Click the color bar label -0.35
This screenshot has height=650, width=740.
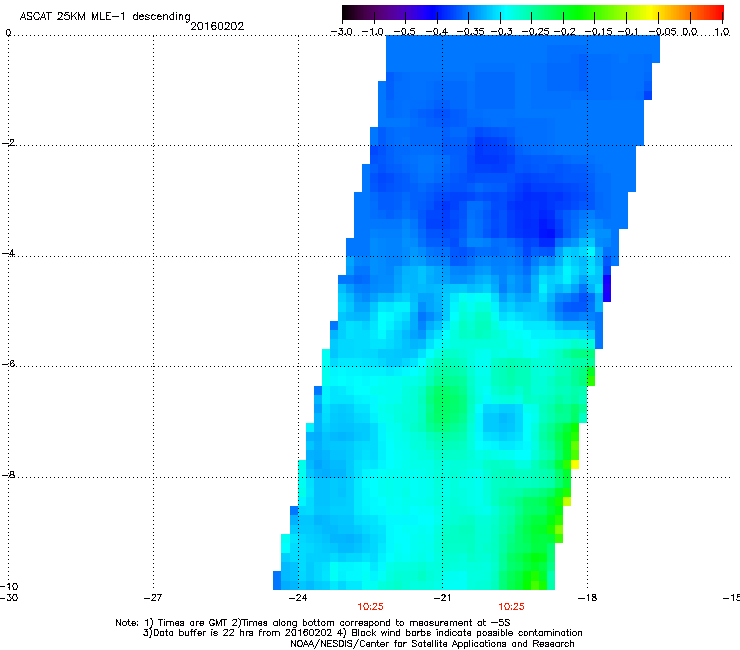pyautogui.click(x=470, y=32)
